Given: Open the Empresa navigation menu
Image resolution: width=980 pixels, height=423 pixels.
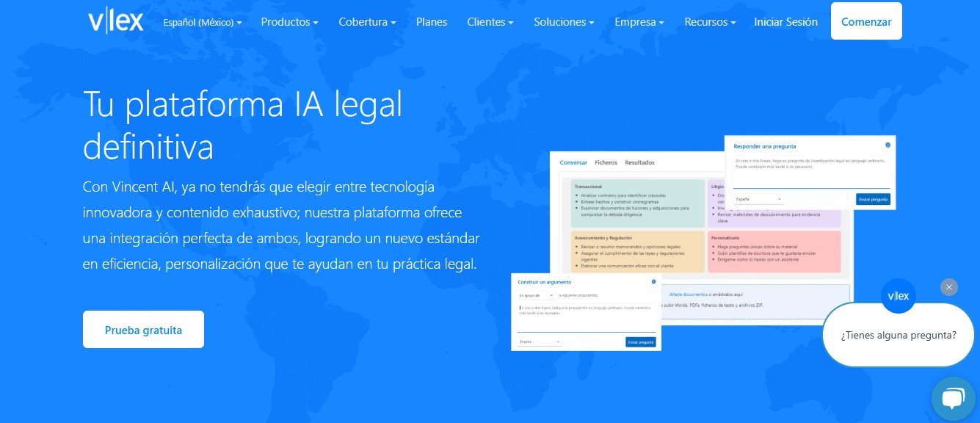Looking at the screenshot, I should click(639, 22).
